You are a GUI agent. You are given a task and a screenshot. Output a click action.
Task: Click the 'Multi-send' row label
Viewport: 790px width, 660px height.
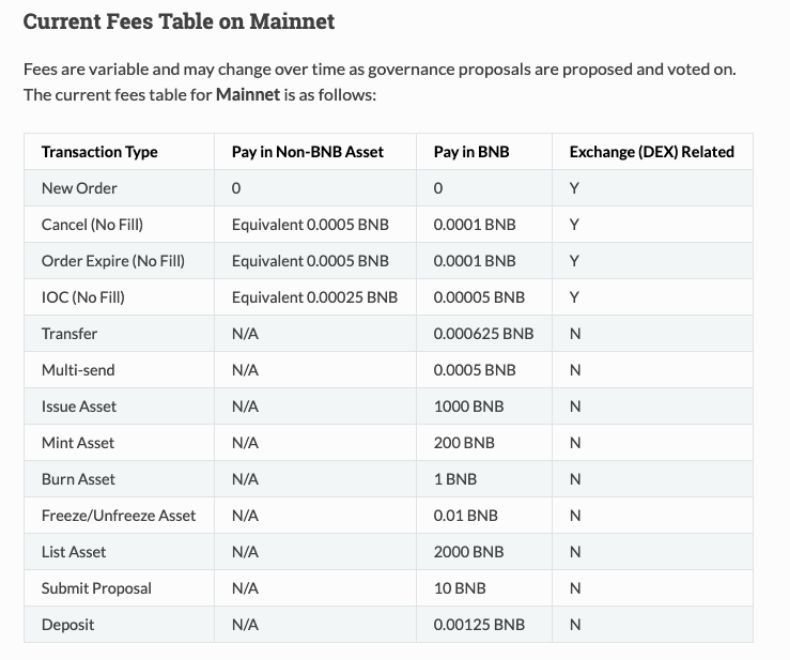point(78,370)
